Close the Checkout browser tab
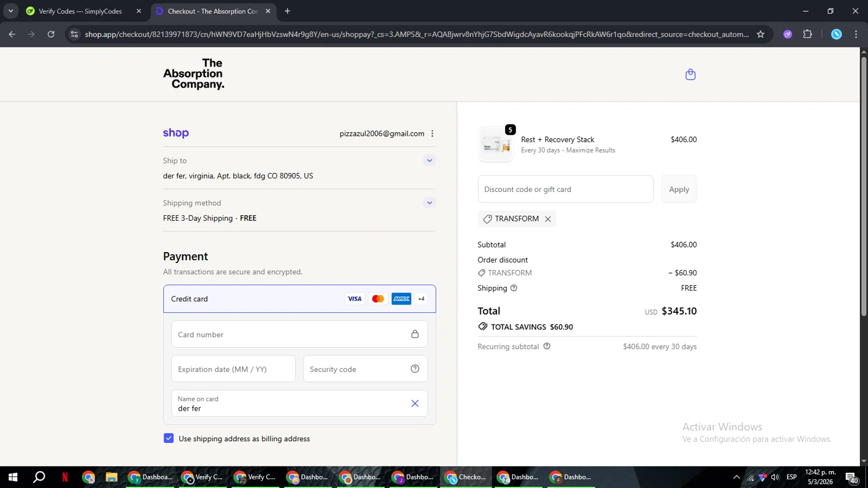This screenshot has height=488, width=868. 268,11
